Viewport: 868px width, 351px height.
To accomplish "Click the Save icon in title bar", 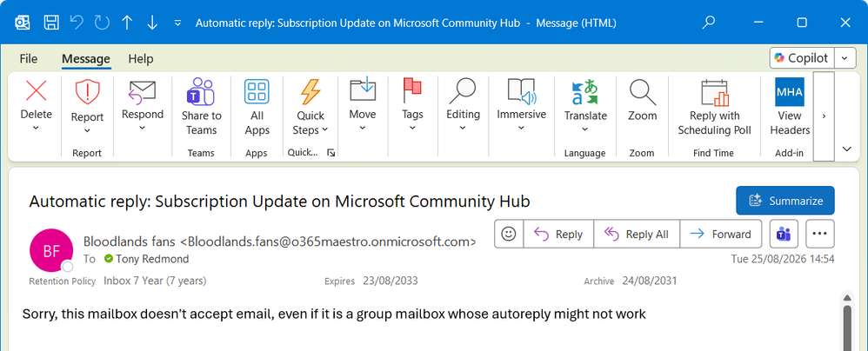I will tap(51, 23).
